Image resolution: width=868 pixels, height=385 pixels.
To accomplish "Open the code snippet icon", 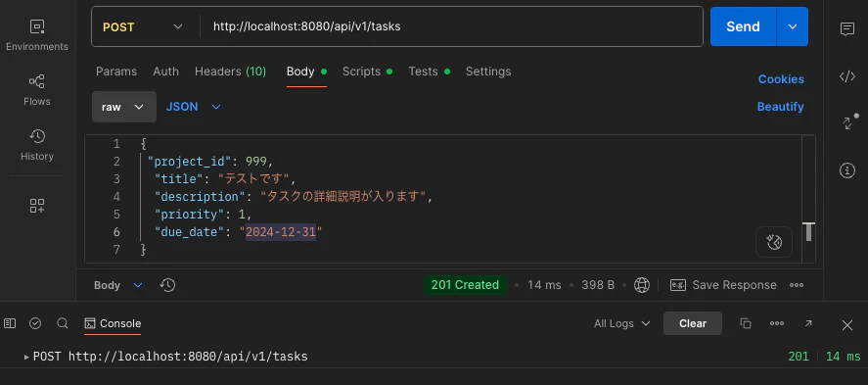I will (x=847, y=77).
